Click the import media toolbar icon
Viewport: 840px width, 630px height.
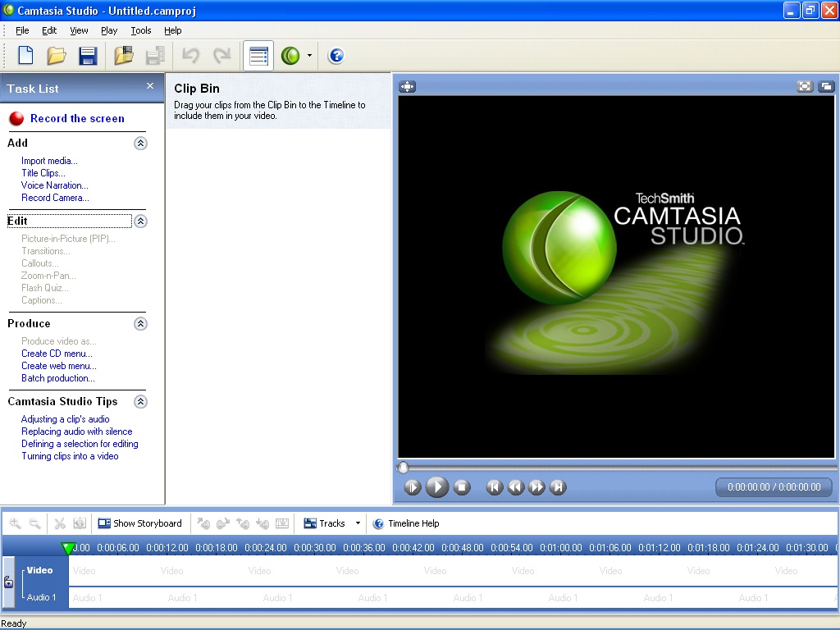point(124,56)
